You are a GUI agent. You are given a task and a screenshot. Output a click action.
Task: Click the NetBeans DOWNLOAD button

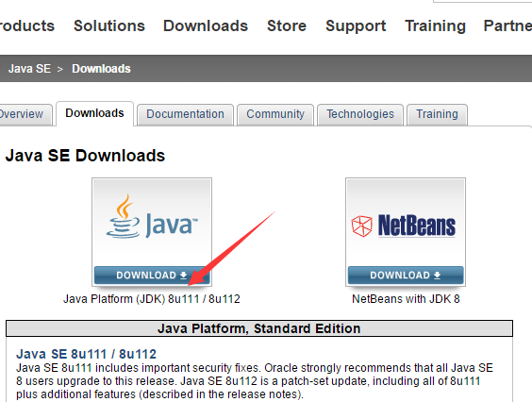(406, 275)
